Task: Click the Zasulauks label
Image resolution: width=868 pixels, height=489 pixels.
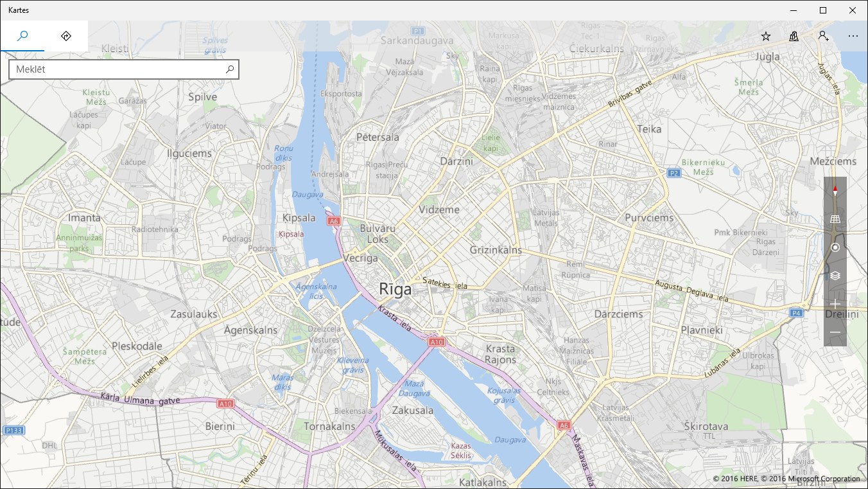Action: (194, 314)
